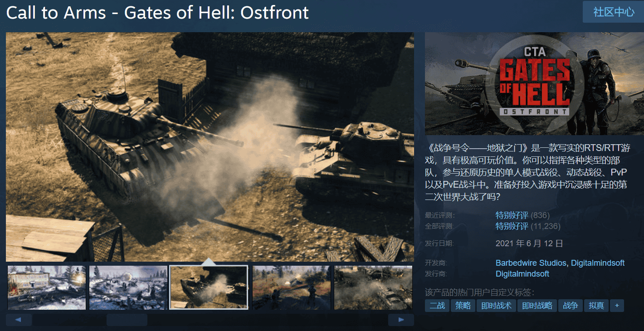Open the 社区中心 community hub button
The height and width of the screenshot is (331, 644).
613,12
